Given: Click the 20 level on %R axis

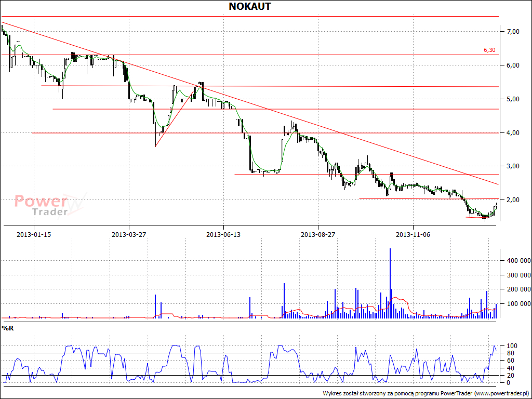Looking at the screenshot, I should 510,375.
